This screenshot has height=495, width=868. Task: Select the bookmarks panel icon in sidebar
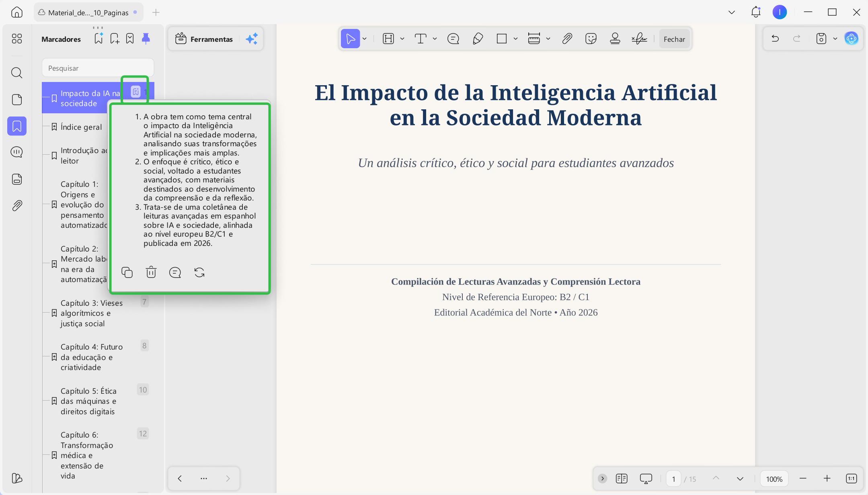point(16,126)
